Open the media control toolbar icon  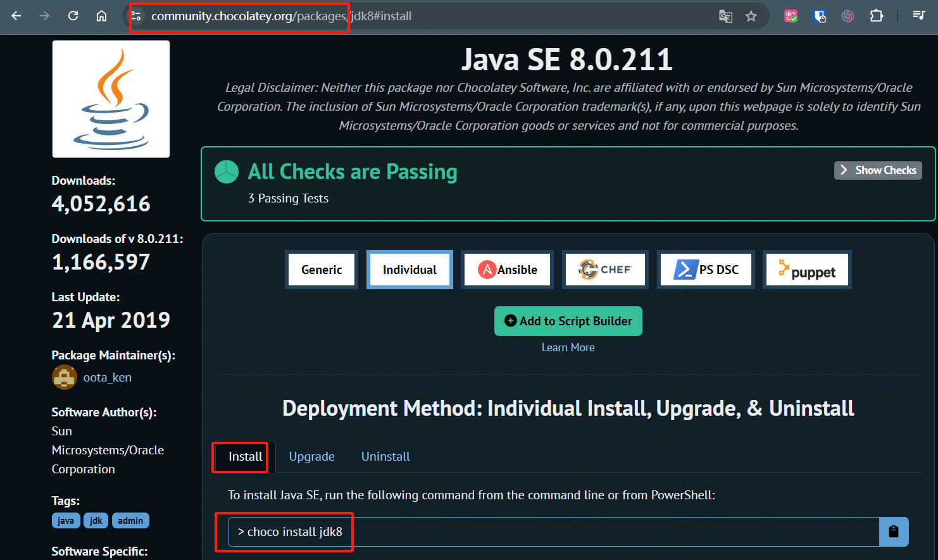(919, 15)
